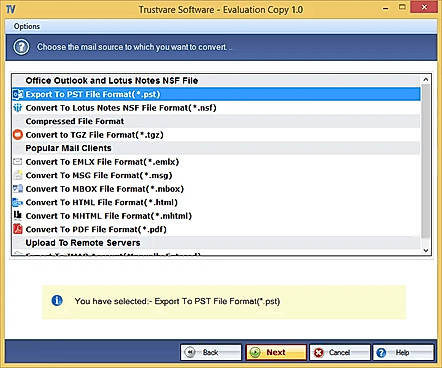
Task: Click the Outlook icon beside Export To PST
Action: coord(18,94)
